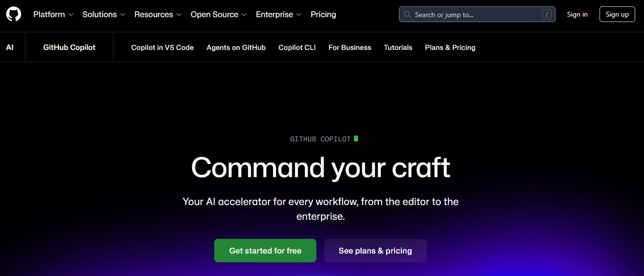Expand the Platform dropdown menu
644x276 pixels.
(x=53, y=15)
